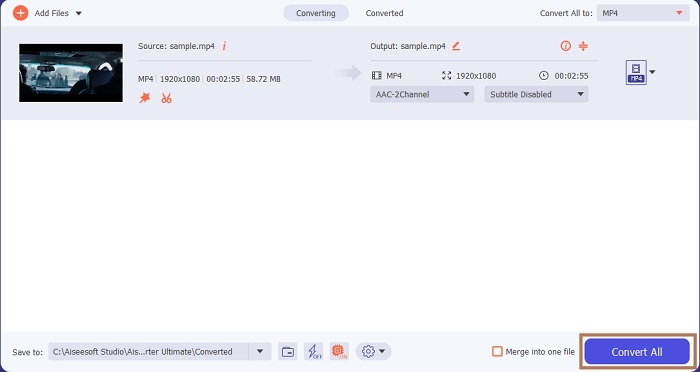Rename output with the pencil icon
The height and width of the screenshot is (372, 700).
point(456,46)
